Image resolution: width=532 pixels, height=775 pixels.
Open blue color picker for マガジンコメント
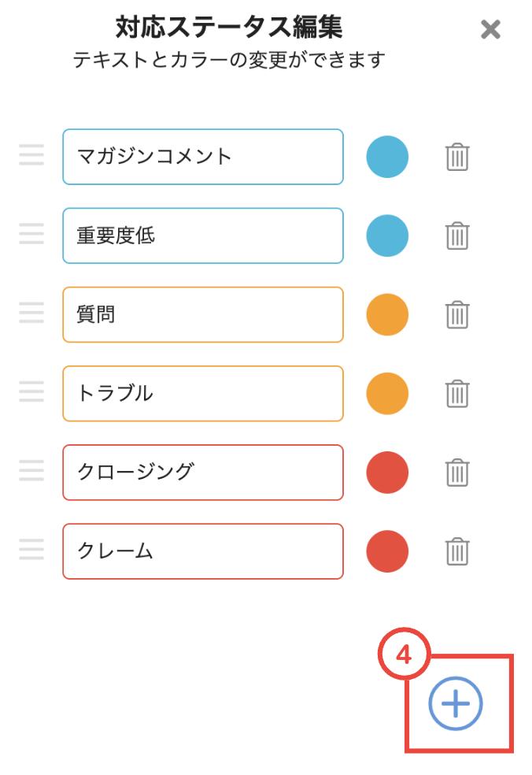[387, 157]
